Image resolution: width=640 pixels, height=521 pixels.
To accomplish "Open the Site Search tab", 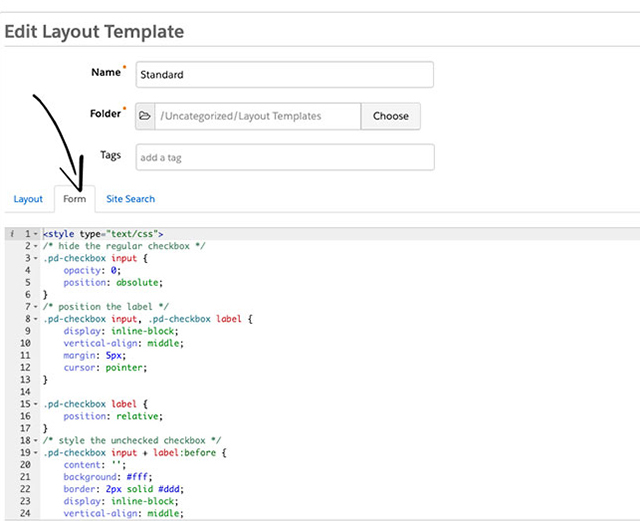I will (131, 199).
